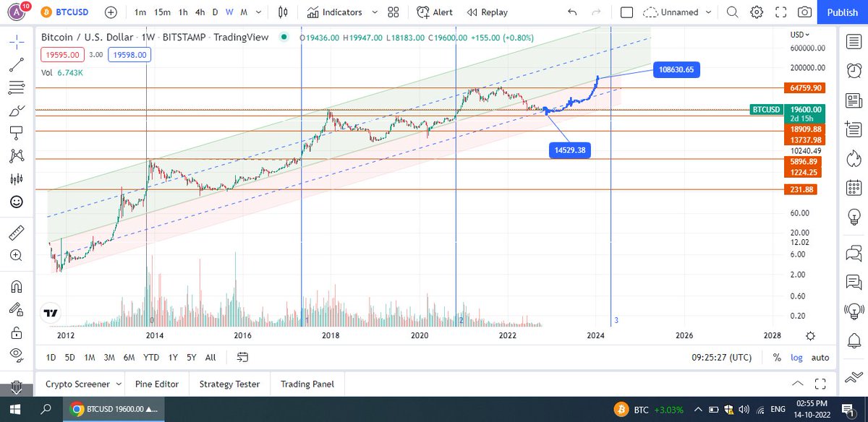Open the Fibonacci and Gann tools
Screen dimensions: 868x422
(15, 88)
